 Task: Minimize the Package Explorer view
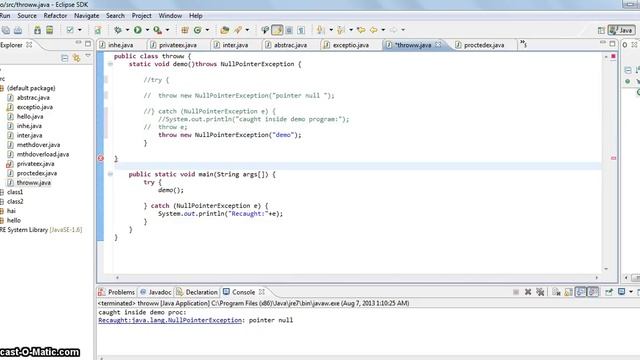tap(78, 43)
